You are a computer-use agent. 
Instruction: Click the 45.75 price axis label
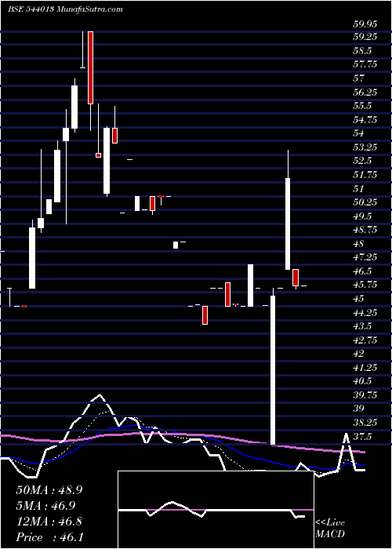point(365,285)
